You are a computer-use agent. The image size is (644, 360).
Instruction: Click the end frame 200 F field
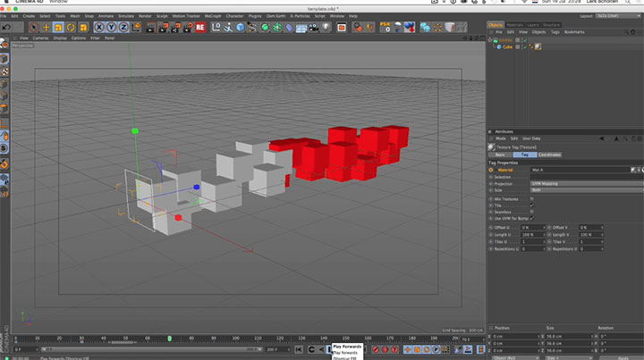coord(276,349)
